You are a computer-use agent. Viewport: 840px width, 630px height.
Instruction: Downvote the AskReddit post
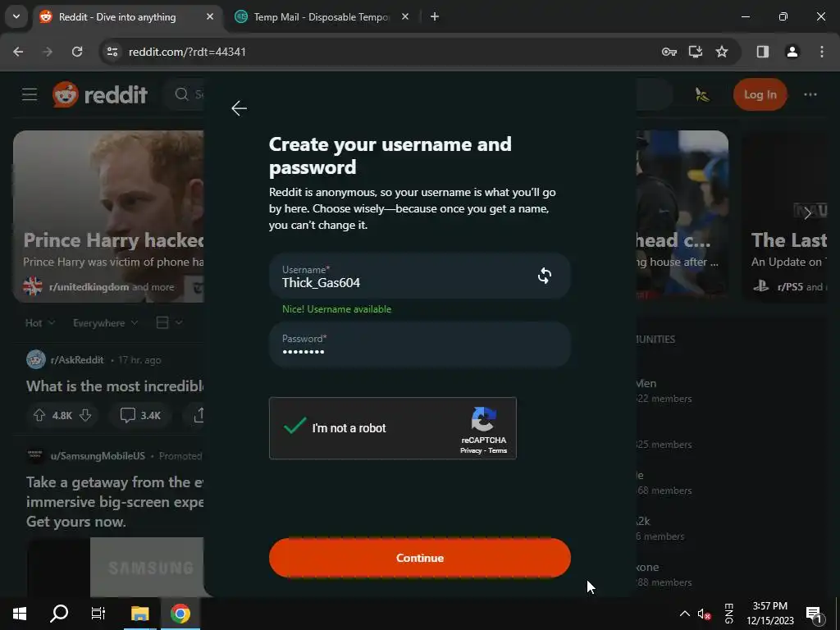click(x=85, y=415)
